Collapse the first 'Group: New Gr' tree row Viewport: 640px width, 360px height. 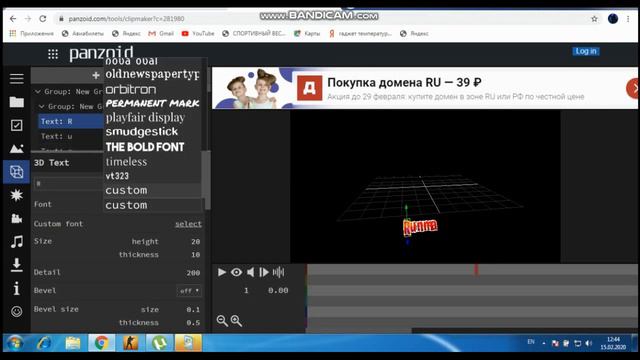pos(38,91)
